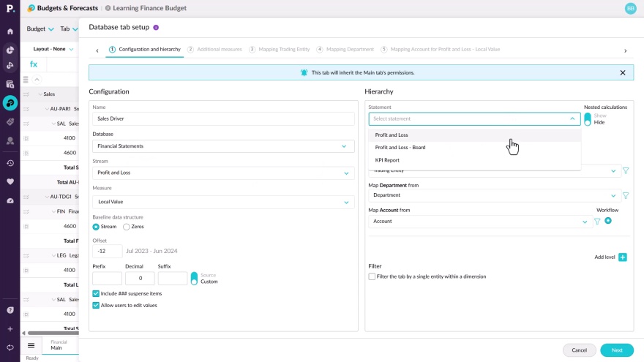644x362 pixels.
Task: Open the Database Financial Statements dropdown
Action: tap(223, 146)
